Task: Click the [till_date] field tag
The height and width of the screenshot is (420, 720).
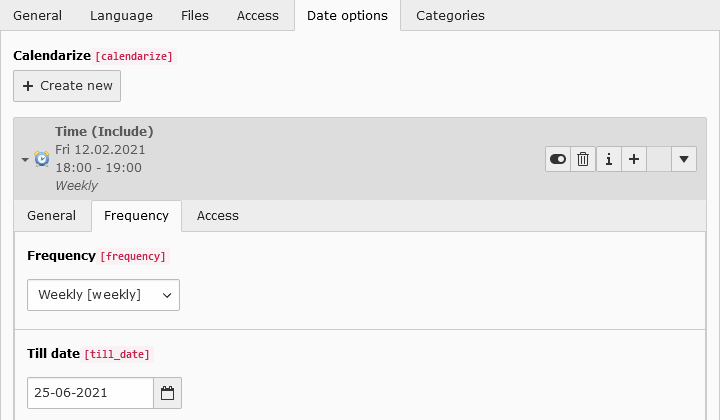Action: (117, 354)
